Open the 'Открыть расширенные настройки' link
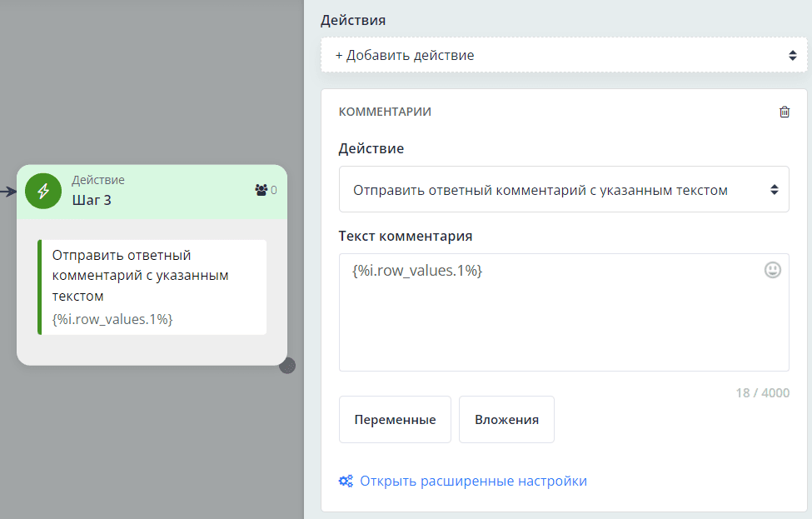812x519 pixels. point(473,481)
